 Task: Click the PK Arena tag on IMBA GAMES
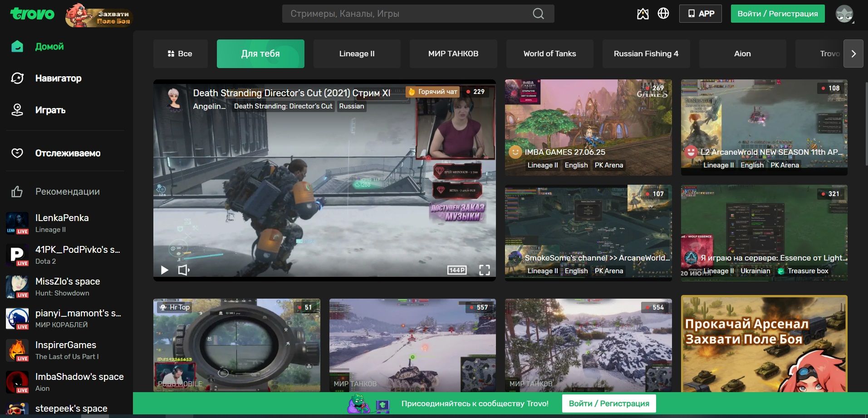point(609,165)
